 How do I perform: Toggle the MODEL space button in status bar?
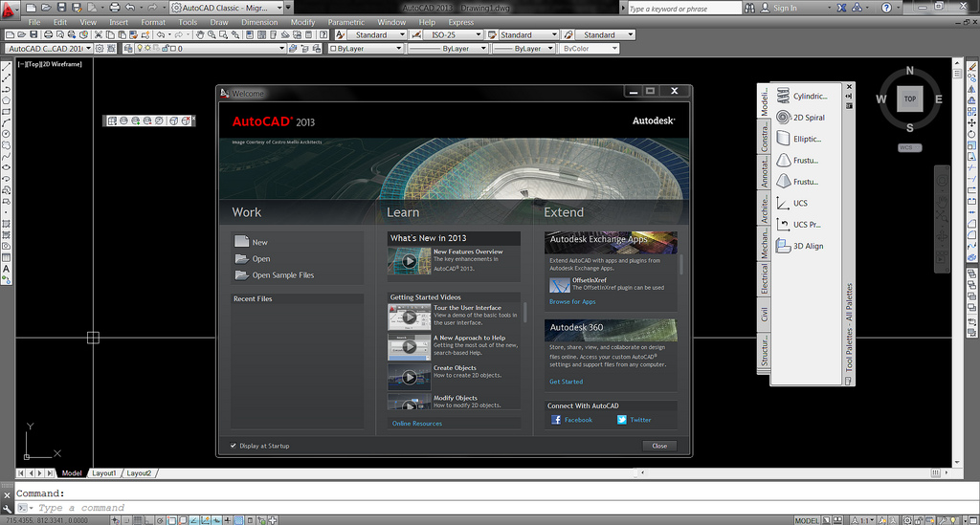click(806, 520)
